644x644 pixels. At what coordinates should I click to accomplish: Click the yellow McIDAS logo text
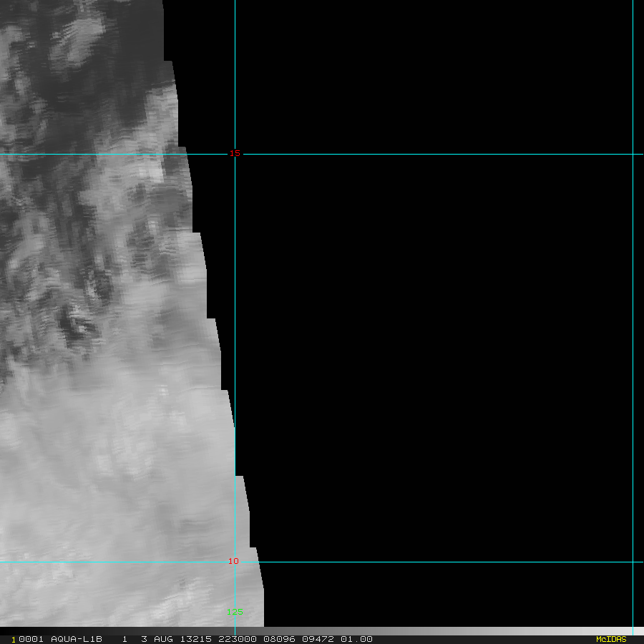pos(610,639)
